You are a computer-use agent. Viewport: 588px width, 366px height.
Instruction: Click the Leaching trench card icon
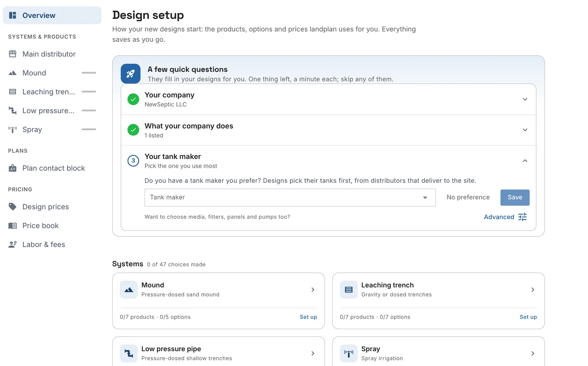[349, 290]
